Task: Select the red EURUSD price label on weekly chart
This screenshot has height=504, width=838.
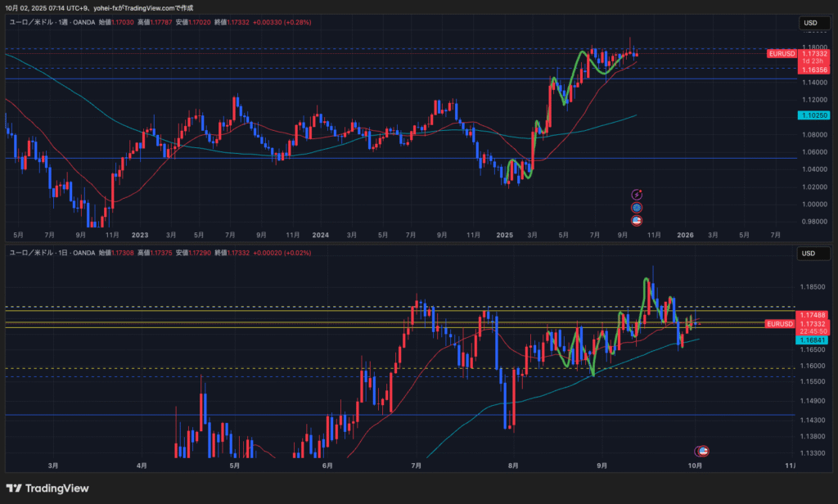Action: pos(782,54)
